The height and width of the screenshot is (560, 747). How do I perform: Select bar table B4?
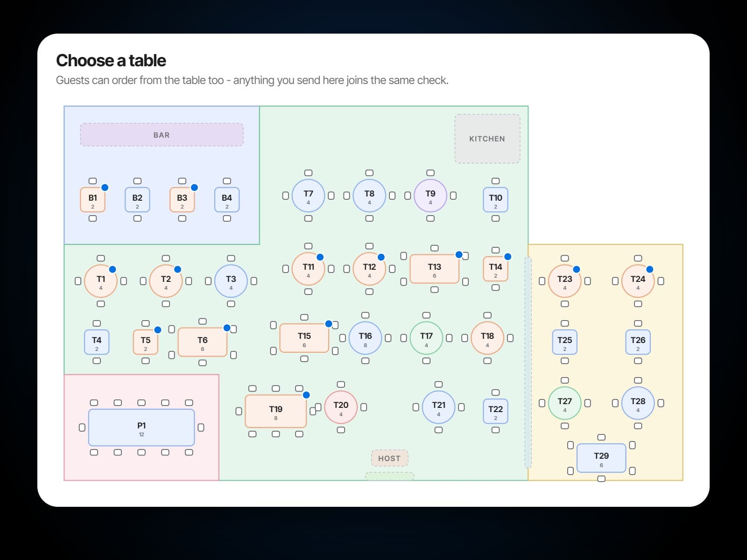point(227,200)
